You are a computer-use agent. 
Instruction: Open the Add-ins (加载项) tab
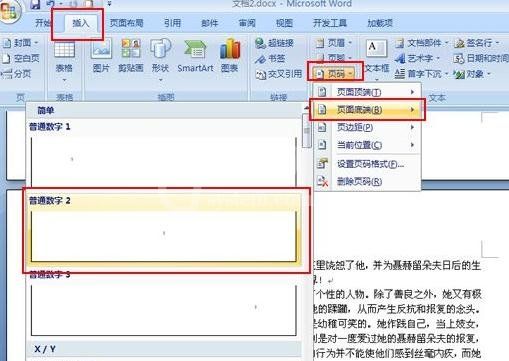pyautogui.click(x=380, y=23)
